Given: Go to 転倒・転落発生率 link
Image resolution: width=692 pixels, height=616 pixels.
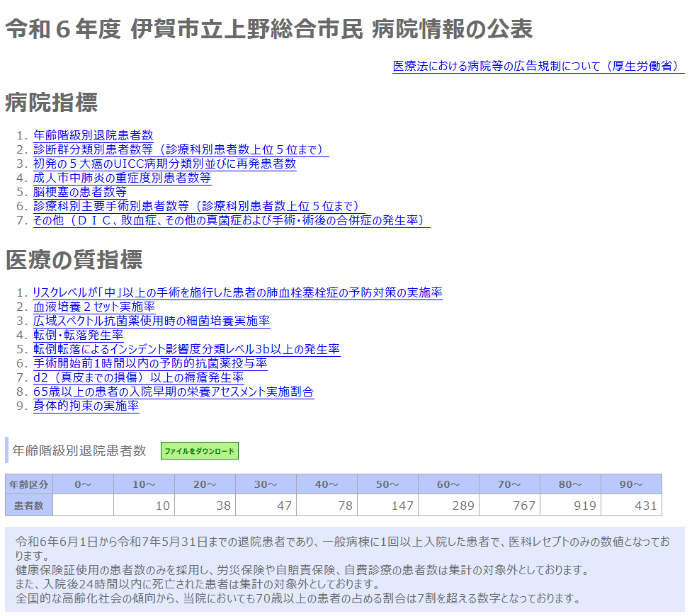Looking at the screenshot, I should (x=78, y=335).
